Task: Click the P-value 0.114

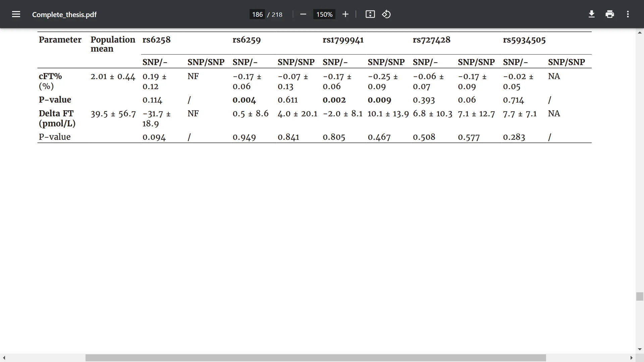Action: pos(152,100)
